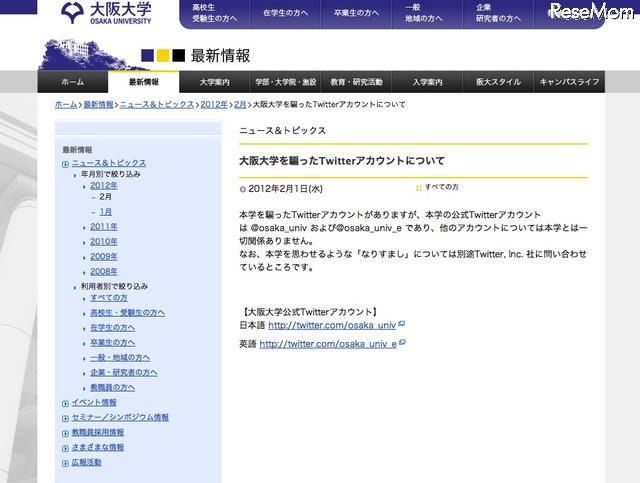Open expand icon beside 教職員採用情報
The width and height of the screenshot is (640, 483).
coord(65,433)
